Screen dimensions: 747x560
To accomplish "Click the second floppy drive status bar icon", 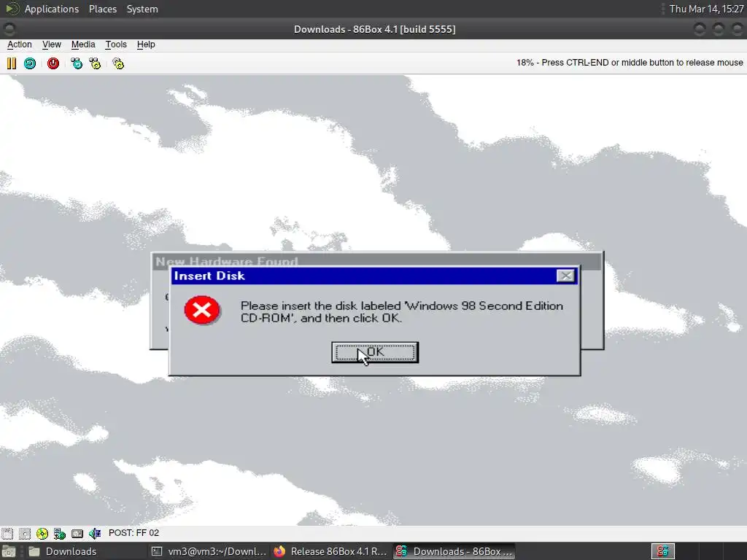I will [25, 533].
